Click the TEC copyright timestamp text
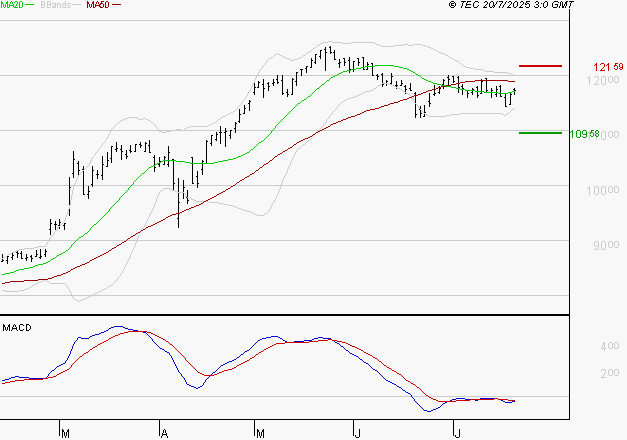 pos(511,5)
